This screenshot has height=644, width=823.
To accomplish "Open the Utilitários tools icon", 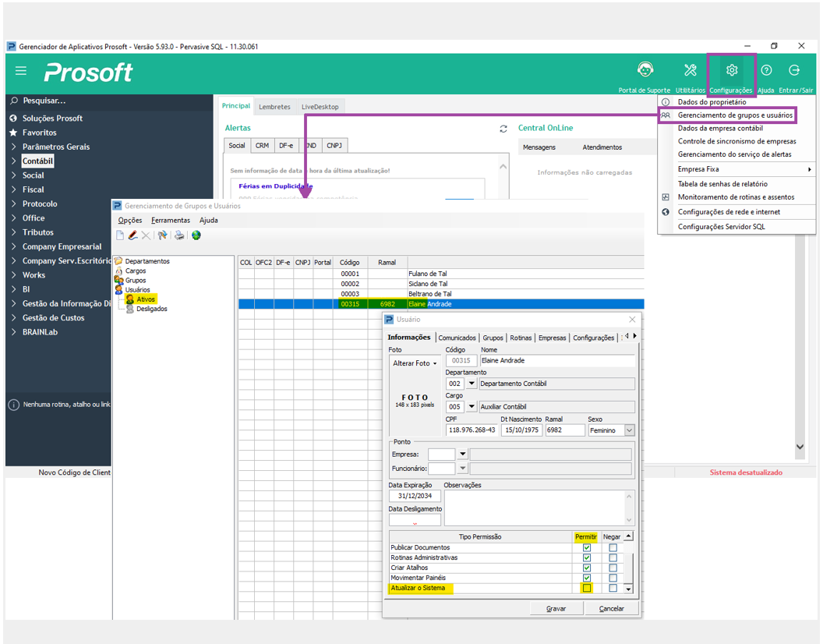I will 690,70.
